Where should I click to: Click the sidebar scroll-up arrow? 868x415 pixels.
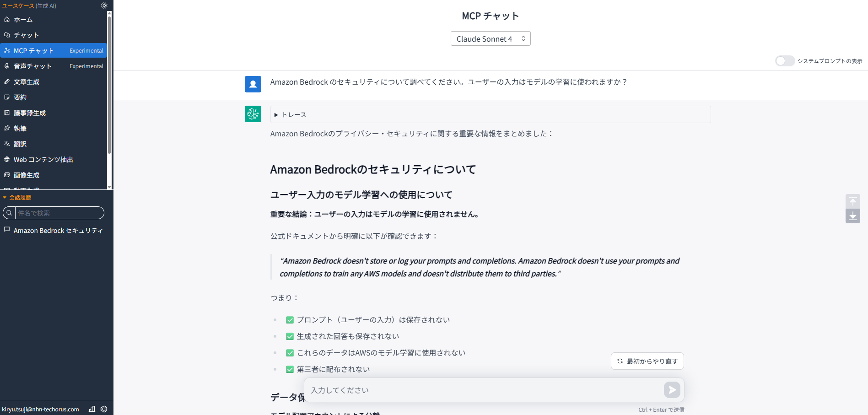[109, 14]
